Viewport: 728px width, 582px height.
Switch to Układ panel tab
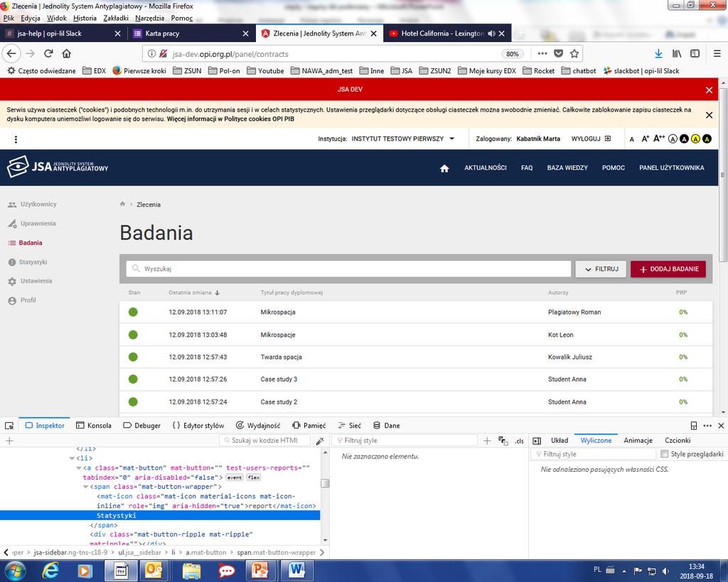click(x=560, y=441)
